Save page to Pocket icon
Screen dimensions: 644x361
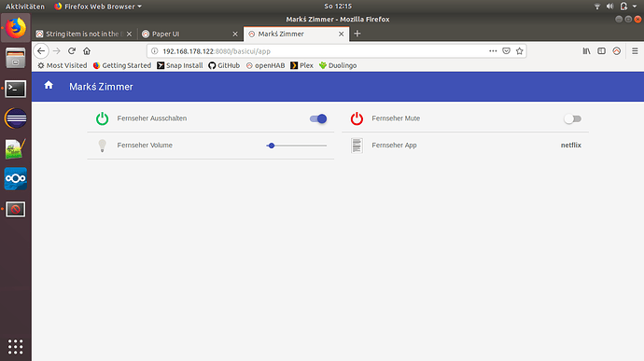click(507, 51)
